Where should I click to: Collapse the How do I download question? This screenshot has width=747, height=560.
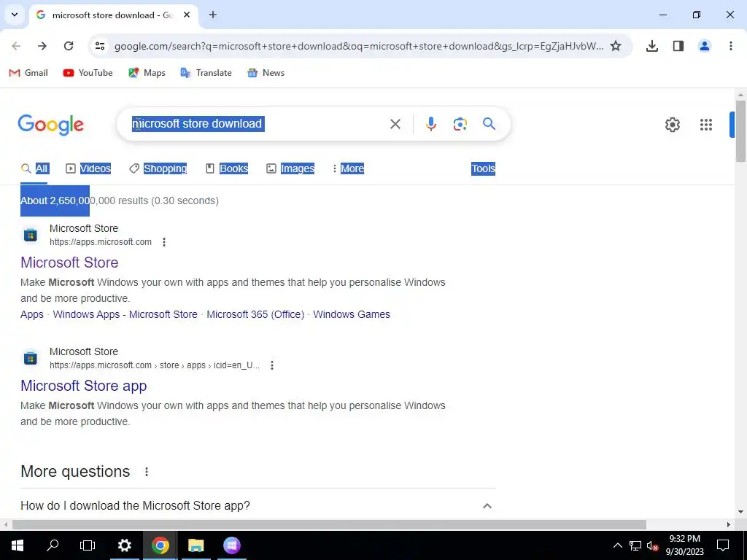pyautogui.click(x=487, y=506)
